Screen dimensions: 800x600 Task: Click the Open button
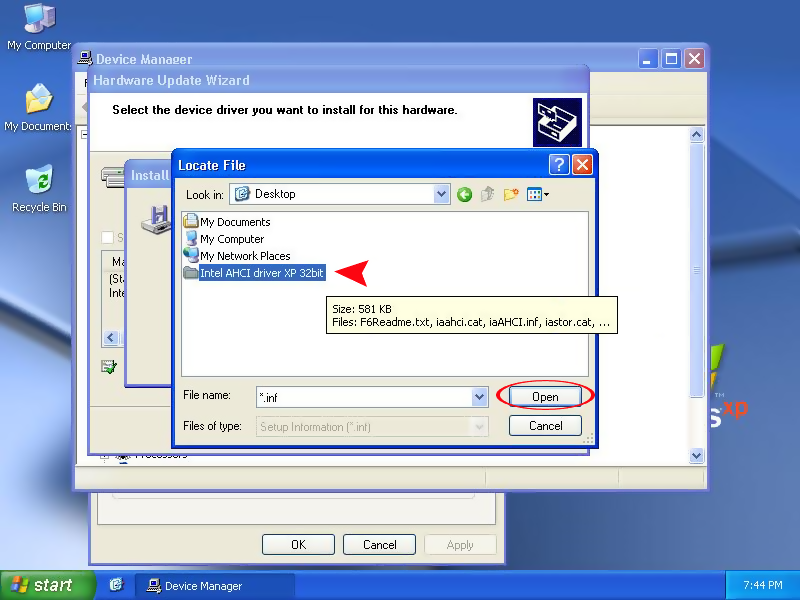pyautogui.click(x=545, y=396)
